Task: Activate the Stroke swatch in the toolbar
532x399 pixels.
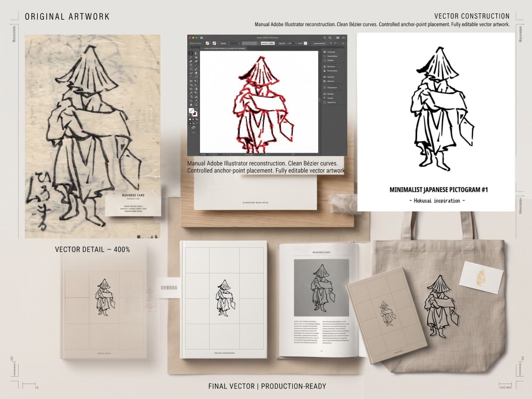Action: click(x=195, y=114)
